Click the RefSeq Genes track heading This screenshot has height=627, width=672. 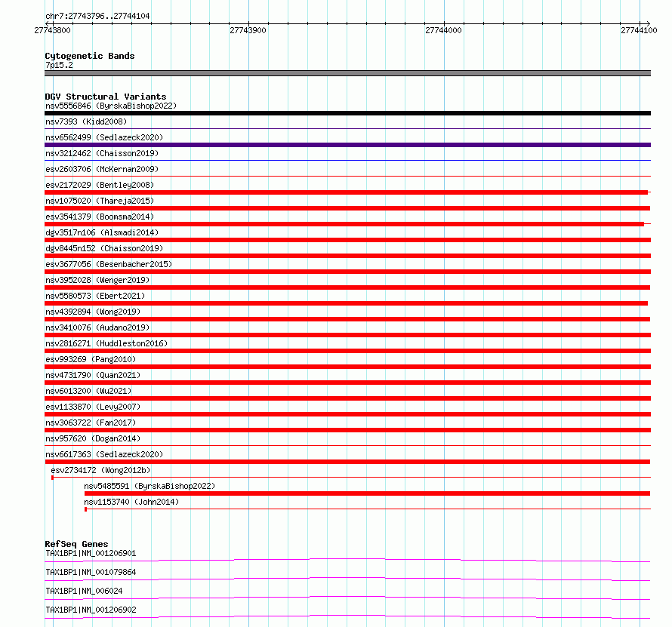point(76,544)
